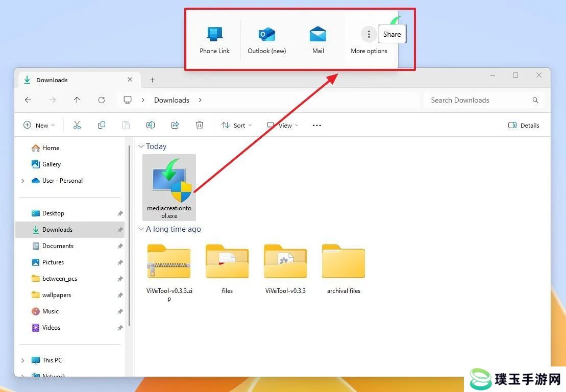This screenshot has width=566, height=392.
Task: Click chevron after Downloads in address bar
Action: pyautogui.click(x=200, y=100)
